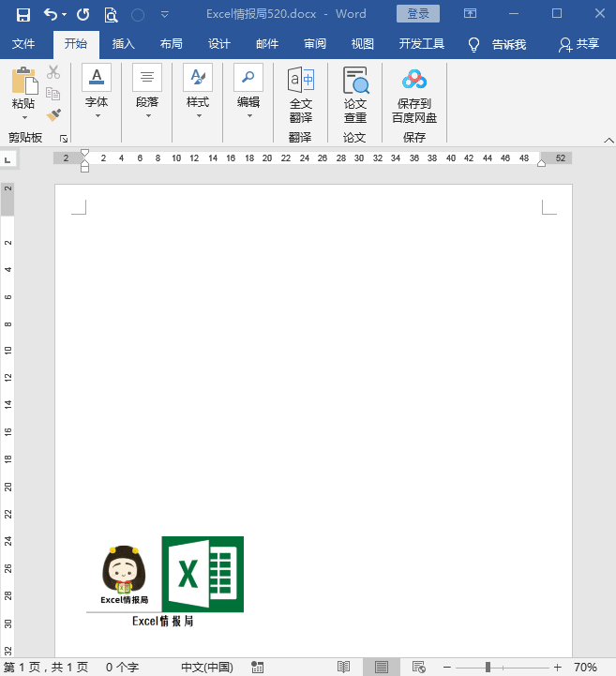Switch to the 审阅 tab

[315, 44]
